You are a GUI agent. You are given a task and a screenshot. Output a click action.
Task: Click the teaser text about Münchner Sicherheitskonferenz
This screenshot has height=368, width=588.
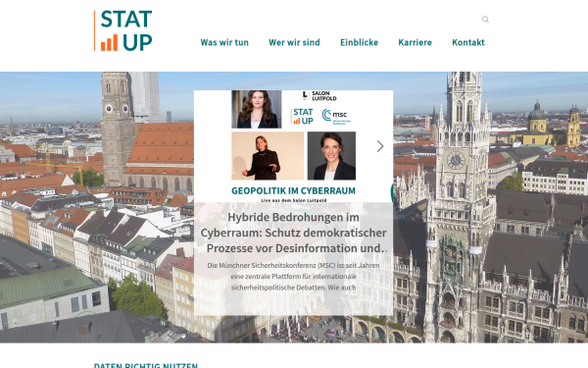click(x=293, y=277)
